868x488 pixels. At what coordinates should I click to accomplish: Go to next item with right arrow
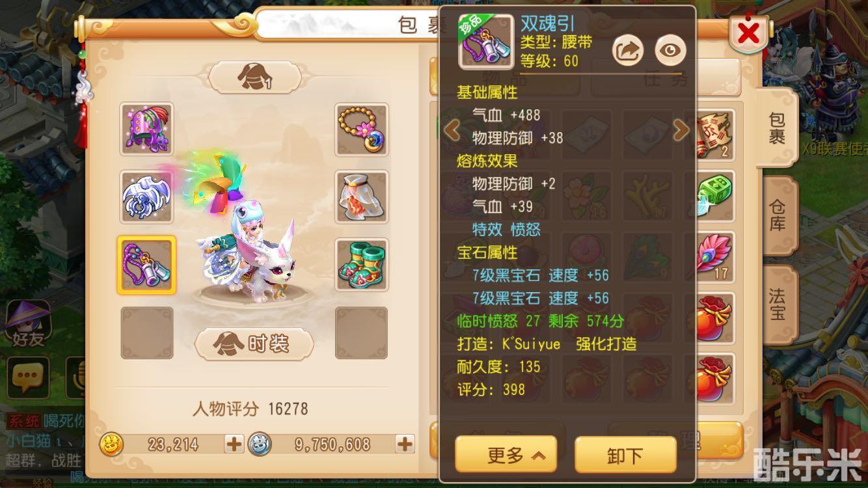pyautogui.click(x=681, y=130)
